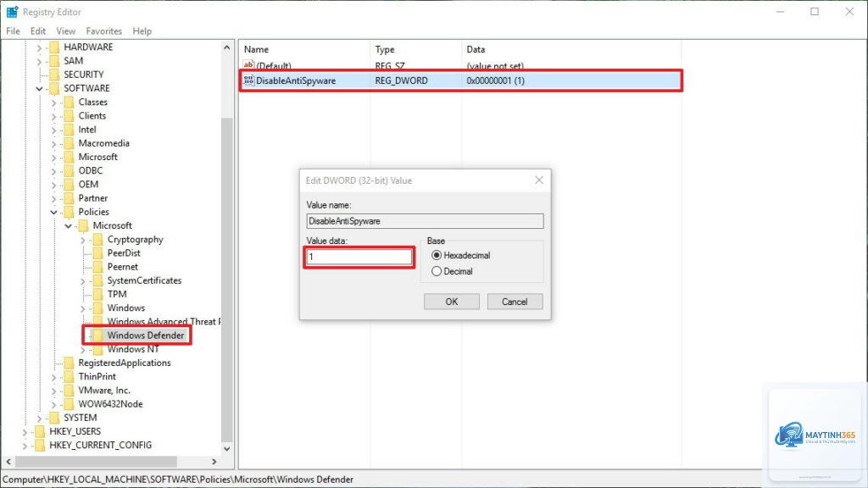
Task: Click the 0x00000001 (1) data cell
Action: 495,80
